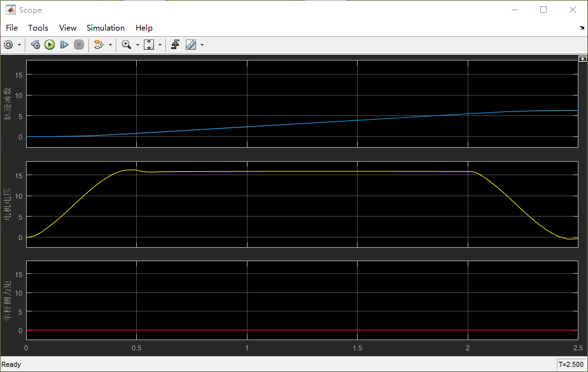Open the Cursor Measurements ruler icon
Viewport: 588px width, 372px height.
tap(191, 45)
